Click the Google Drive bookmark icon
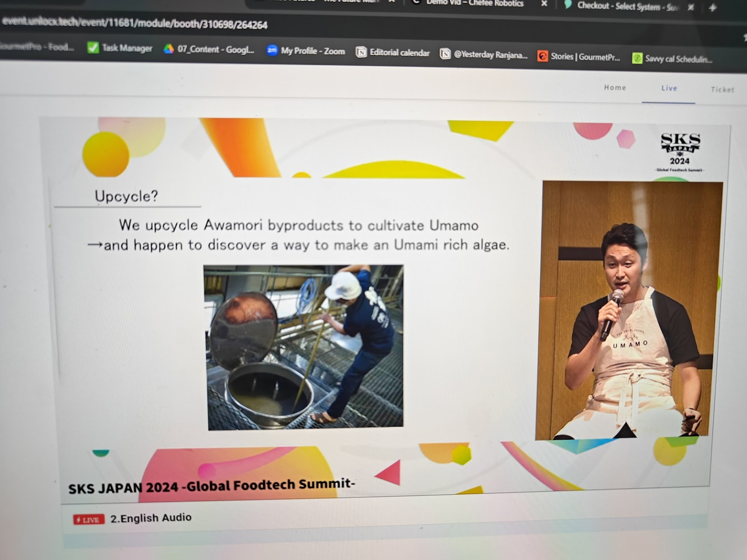The width and height of the screenshot is (747, 560). (x=169, y=49)
